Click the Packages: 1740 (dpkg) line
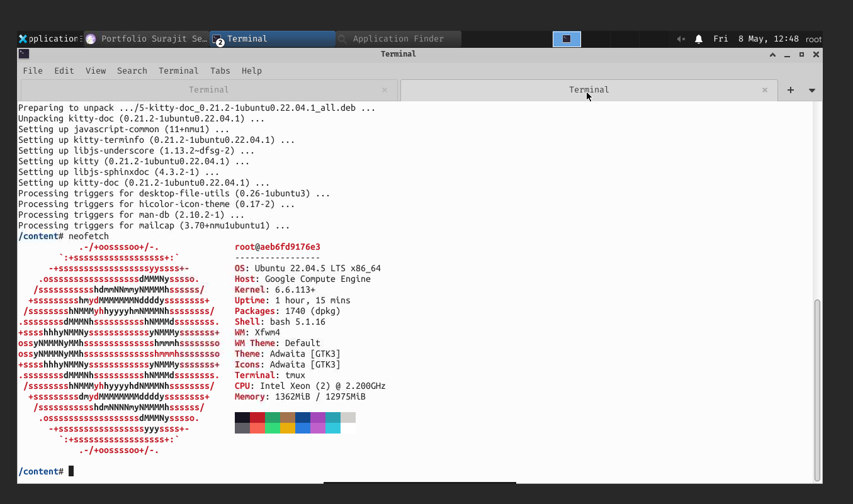The width and height of the screenshot is (853, 504). [x=288, y=311]
